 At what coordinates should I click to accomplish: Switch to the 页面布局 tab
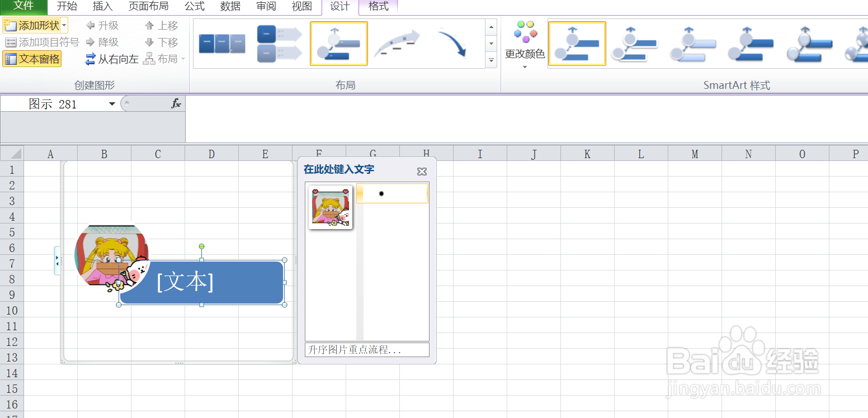click(x=148, y=7)
